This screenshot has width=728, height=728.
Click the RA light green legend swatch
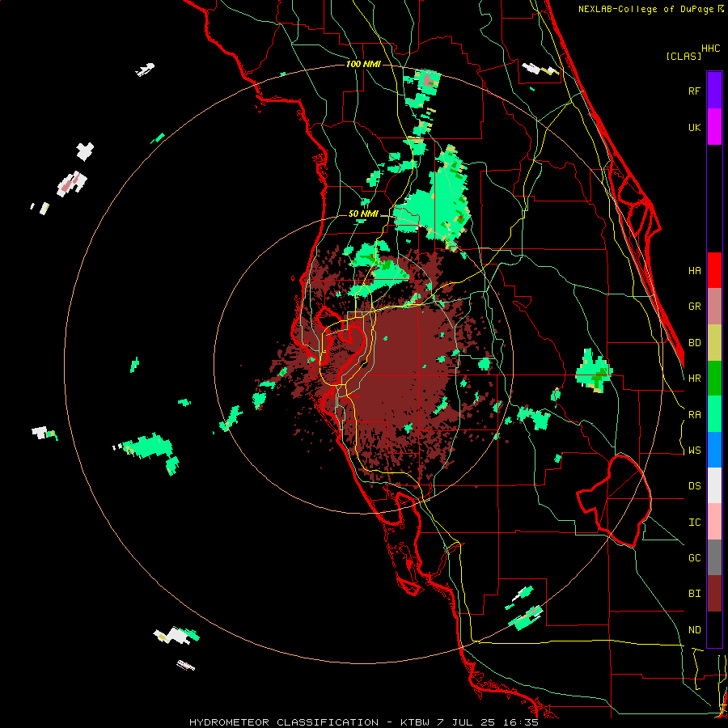tap(714, 414)
